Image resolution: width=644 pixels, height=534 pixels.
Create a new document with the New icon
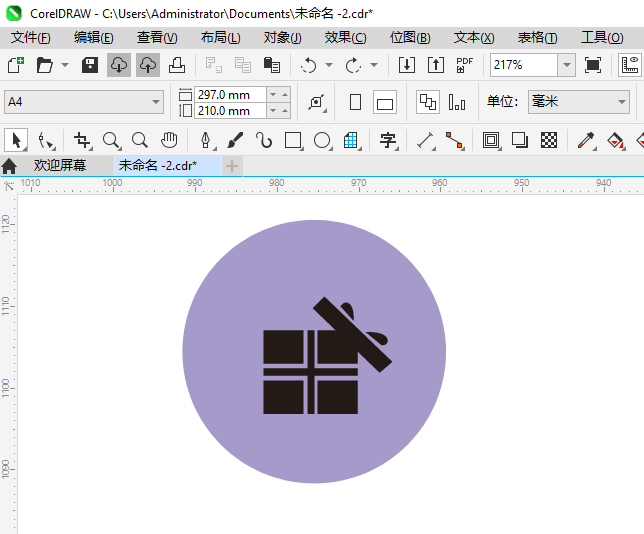pos(16,65)
